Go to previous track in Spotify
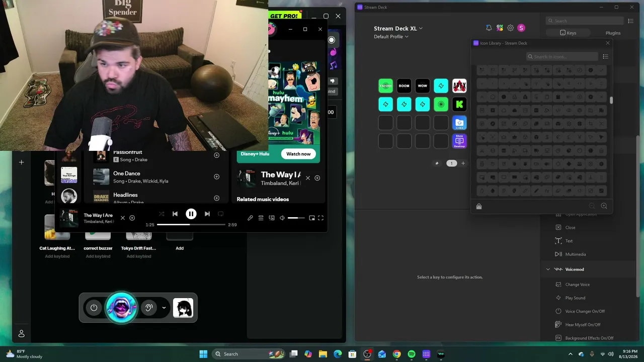Screen dimensions: 644x362 click(x=175, y=214)
